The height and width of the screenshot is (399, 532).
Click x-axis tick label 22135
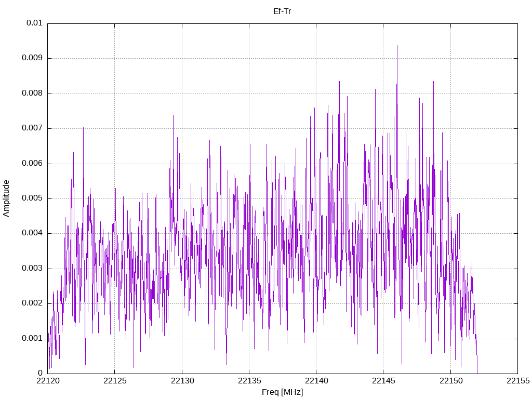(249, 381)
